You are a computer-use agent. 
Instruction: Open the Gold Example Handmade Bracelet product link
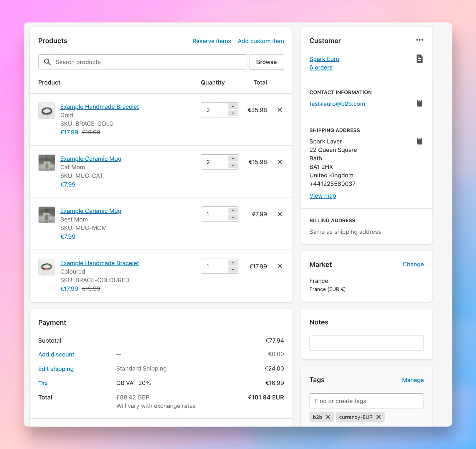coord(100,107)
